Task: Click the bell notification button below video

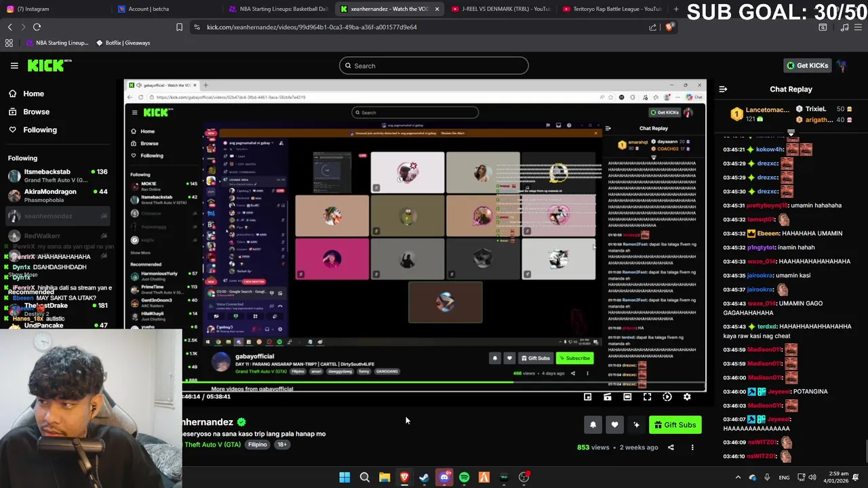Action: click(x=593, y=425)
